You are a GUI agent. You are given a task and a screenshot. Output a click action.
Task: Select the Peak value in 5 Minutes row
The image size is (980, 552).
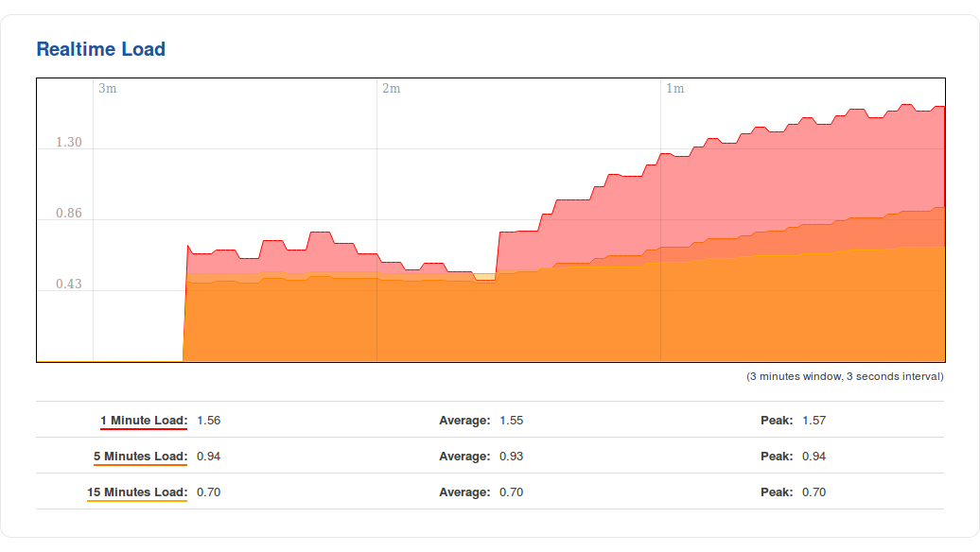point(814,457)
